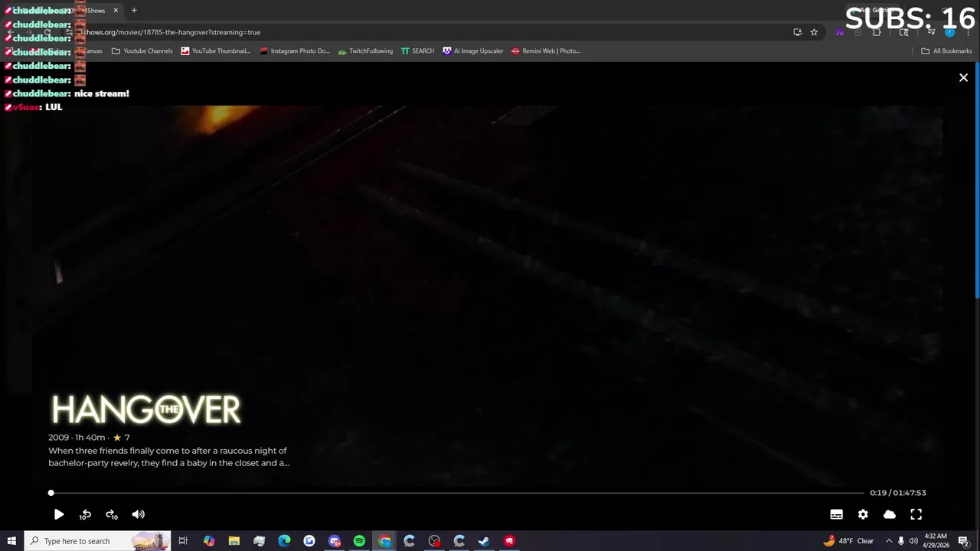Open SEARCH bookmark
The width and height of the screenshot is (980, 551).
[x=417, y=51]
